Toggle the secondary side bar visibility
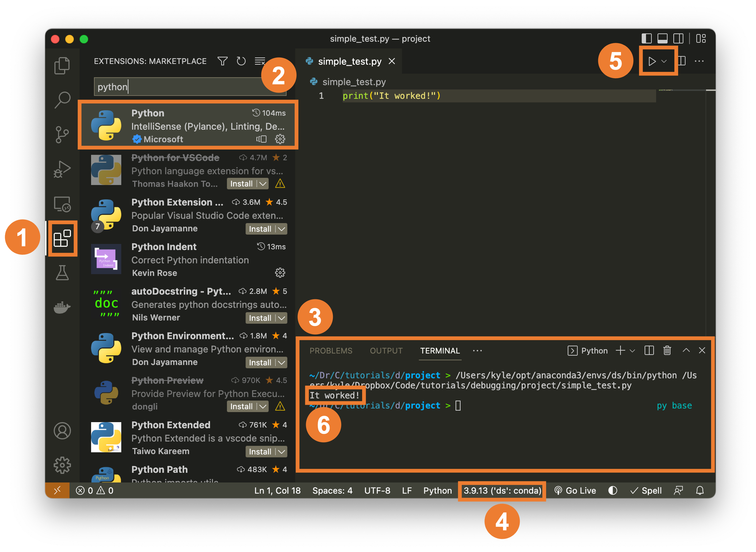The height and width of the screenshot is (552, 756). (x=678, y=39)
